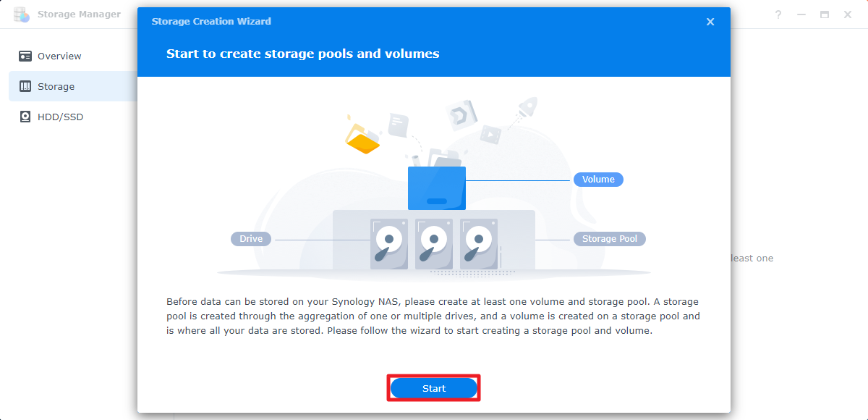Select the Storage sidebar item
The image size is (868, 420).
[x=56, y=86]
